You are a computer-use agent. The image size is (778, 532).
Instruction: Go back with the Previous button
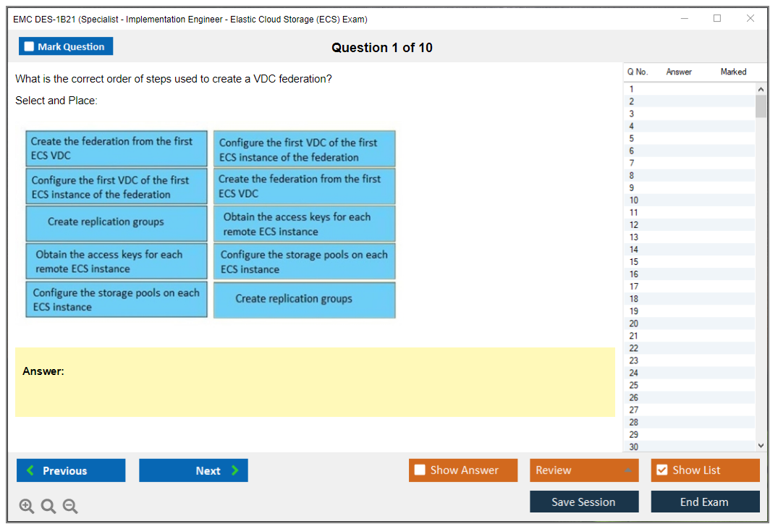pyautogui.click(x=71, y=470)
